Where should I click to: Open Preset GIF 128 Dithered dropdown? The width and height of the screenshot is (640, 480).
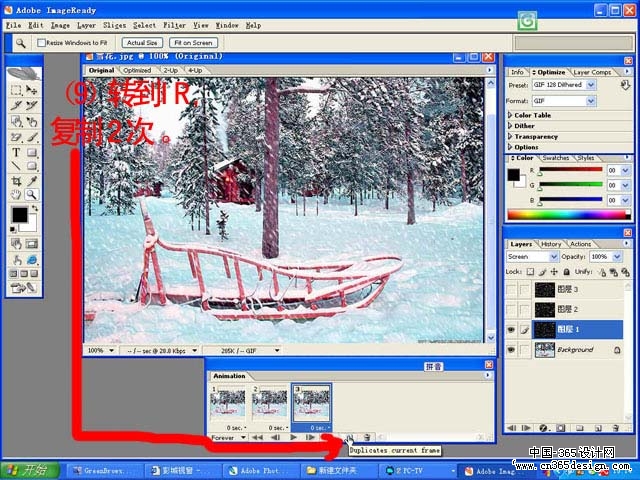[591, 85]
